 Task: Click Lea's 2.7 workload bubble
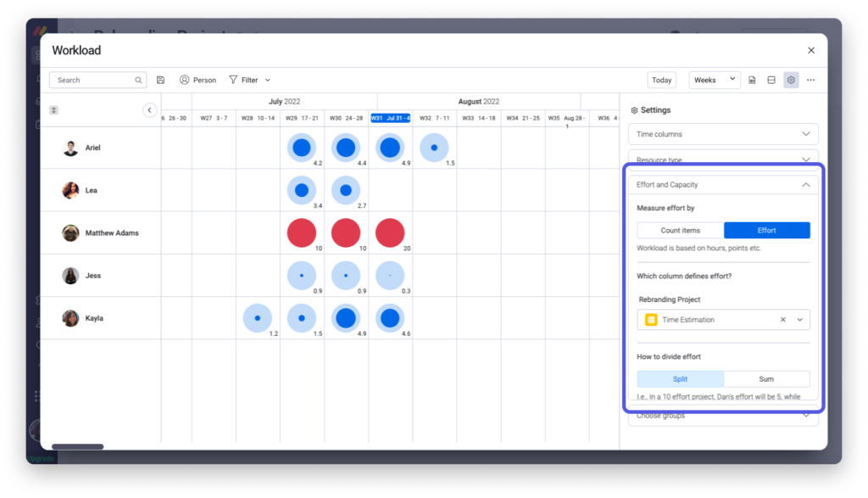(346, 191)
